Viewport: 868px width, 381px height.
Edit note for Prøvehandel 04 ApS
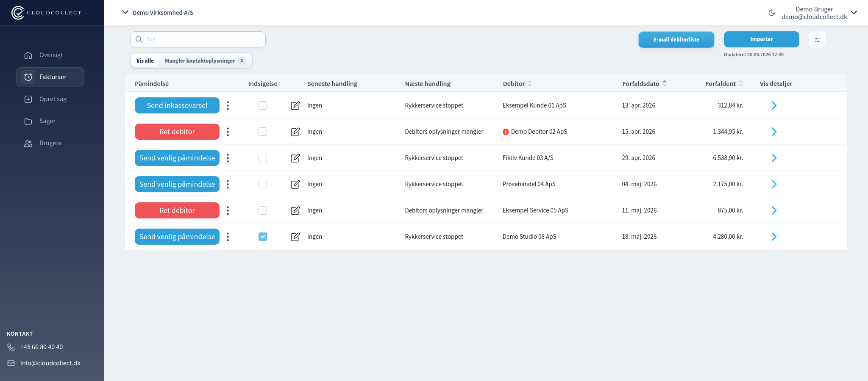click(295, 184)
